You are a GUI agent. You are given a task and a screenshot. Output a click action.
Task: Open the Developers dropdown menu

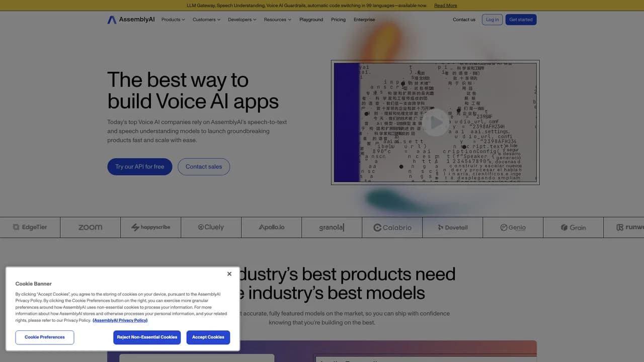pyautogui.click(x=242, y=20)
